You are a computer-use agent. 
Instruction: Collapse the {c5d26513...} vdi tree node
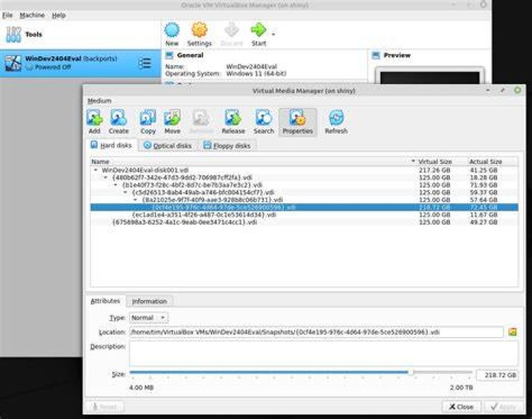(126, 192)
